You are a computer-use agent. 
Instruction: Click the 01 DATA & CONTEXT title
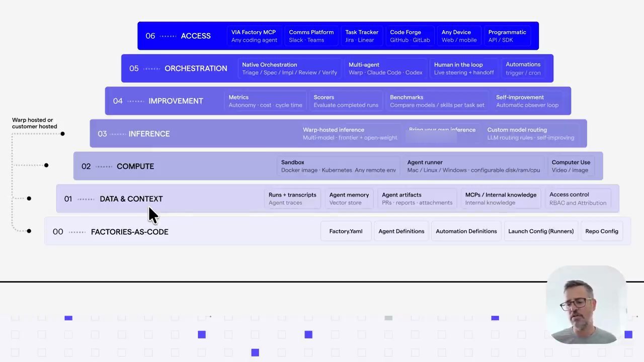(x=113, y=199)
